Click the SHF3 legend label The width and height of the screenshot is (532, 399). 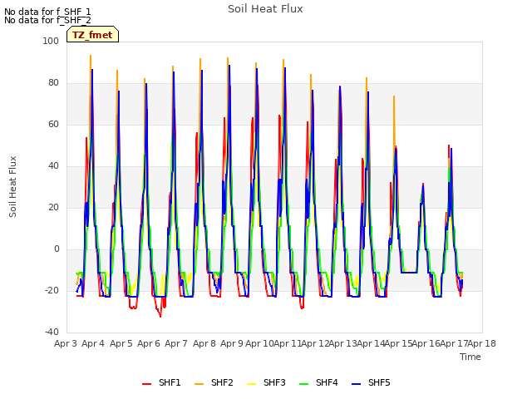[x=274, y=382]
